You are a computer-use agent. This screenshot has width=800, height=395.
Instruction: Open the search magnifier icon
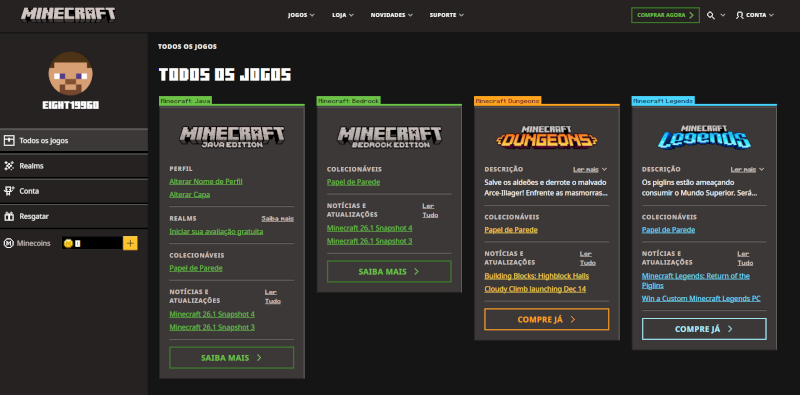click(711, 15)
